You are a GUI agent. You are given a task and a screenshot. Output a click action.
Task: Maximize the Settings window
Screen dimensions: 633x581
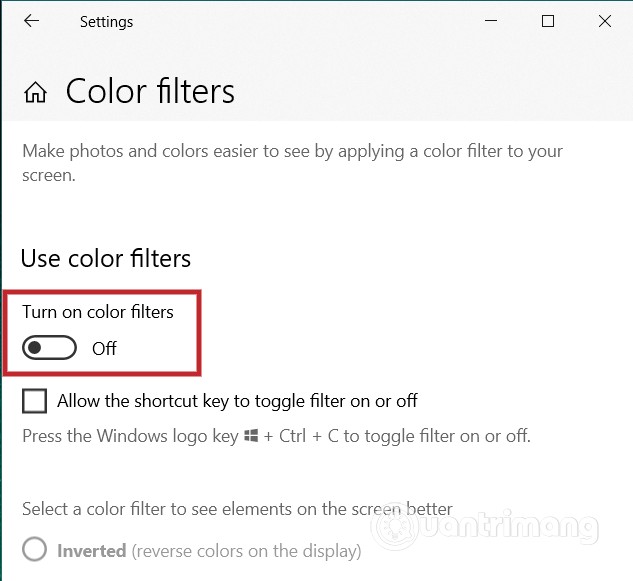(x=548, y=21)
